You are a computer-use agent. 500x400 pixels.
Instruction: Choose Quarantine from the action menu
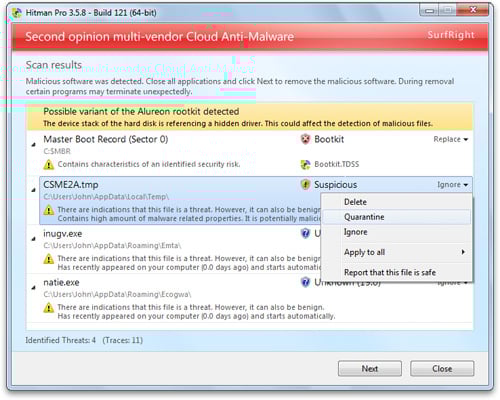(x=397, y=217)
